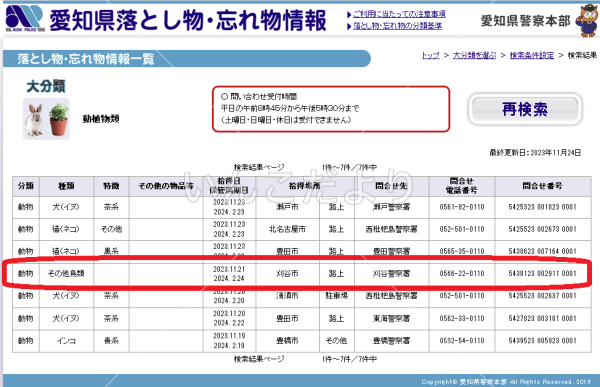
Task: Click the arrow before 落とし物・忘れ物の分類基準
Action: (x=349, y=26)
